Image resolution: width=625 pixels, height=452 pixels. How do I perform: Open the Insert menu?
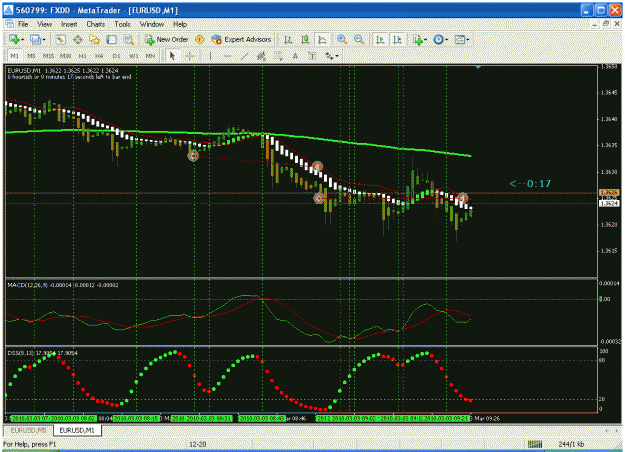point(69,24)
